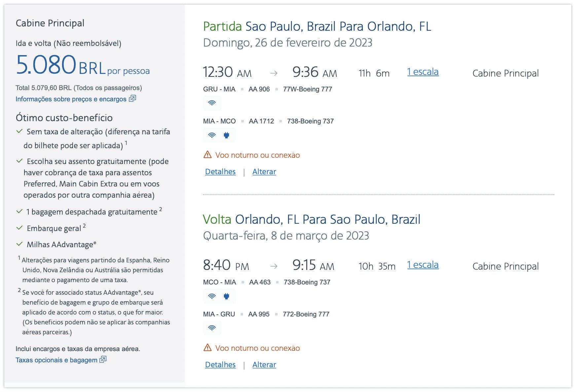Click external link icon beside Informações sobre preços
The image size is (576, 392).
(x=132, y=98)
